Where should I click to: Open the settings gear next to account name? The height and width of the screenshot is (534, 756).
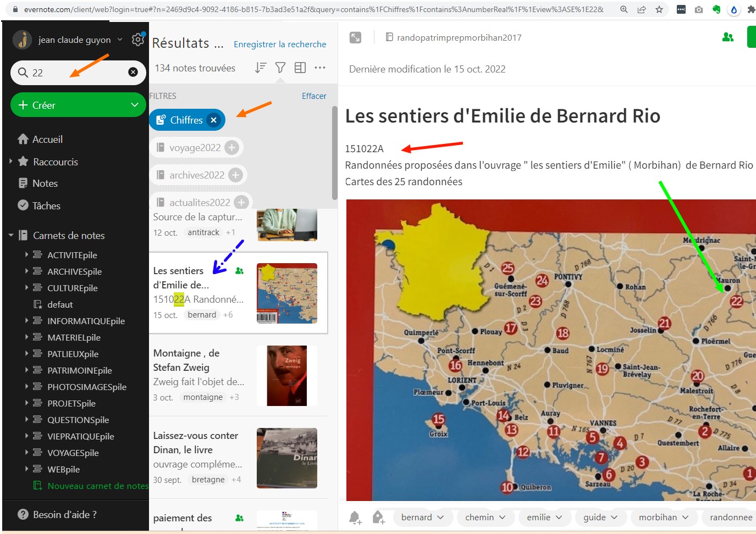pyautogui.click(x=138, y=40)
